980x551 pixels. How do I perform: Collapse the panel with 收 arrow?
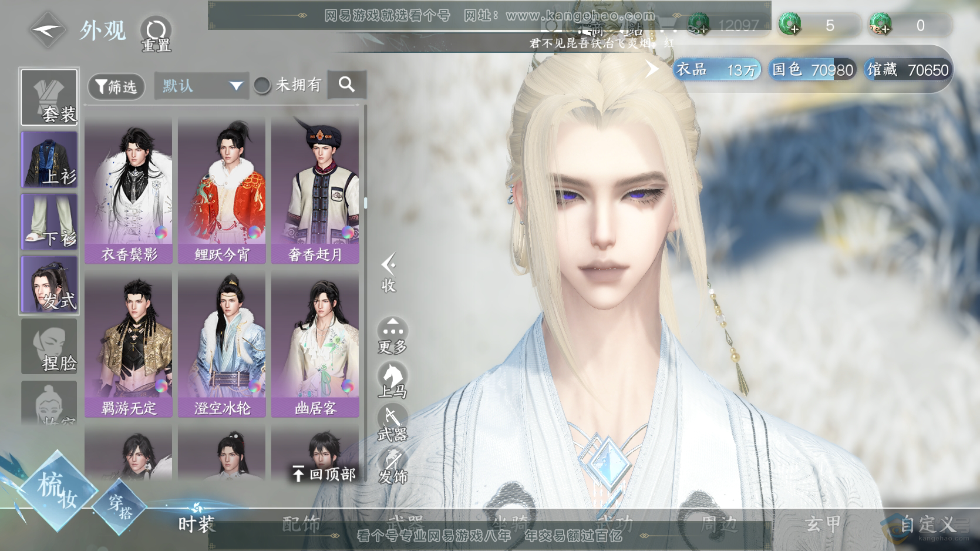[x=389, y=273]
